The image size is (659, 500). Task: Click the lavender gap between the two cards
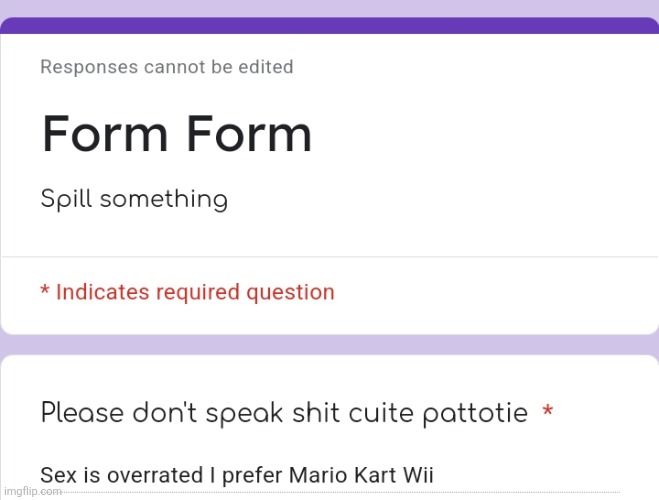330,345
